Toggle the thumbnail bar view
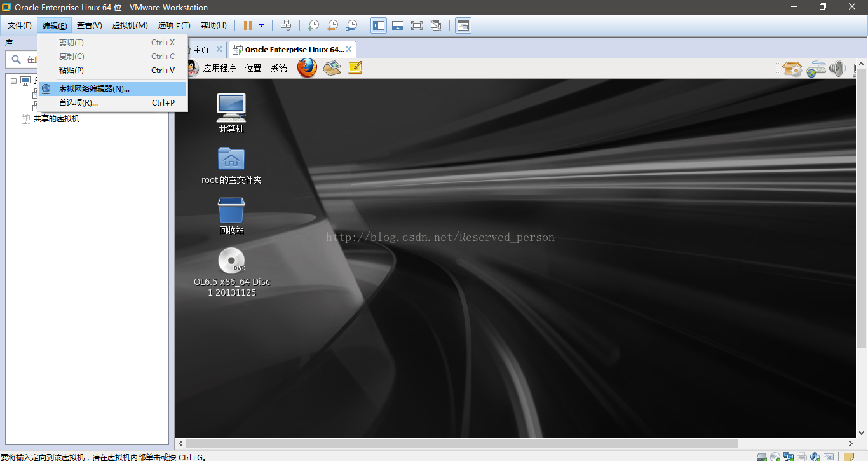This screenshot has width=868, height=461. (398, 25)
